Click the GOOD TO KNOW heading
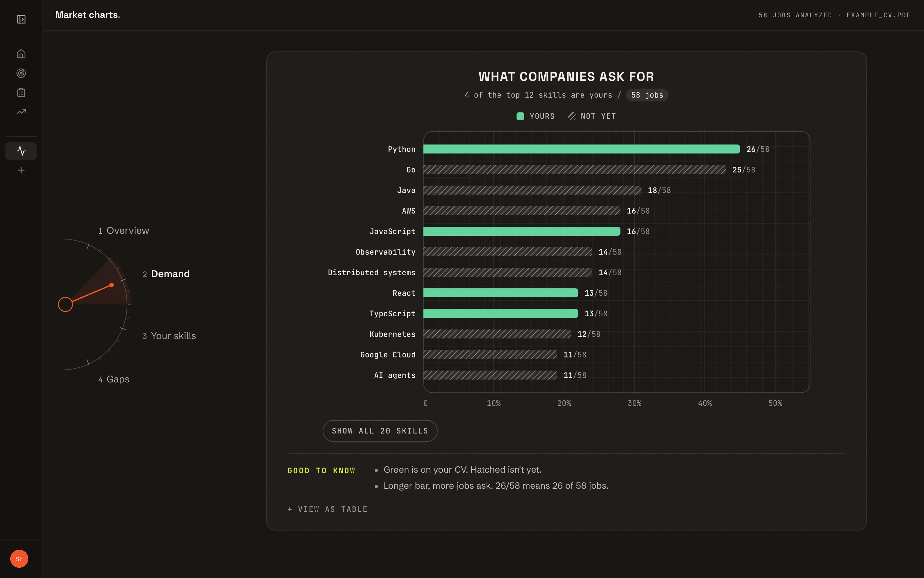Viewport: 924px width, 578px height. point(321,470)
